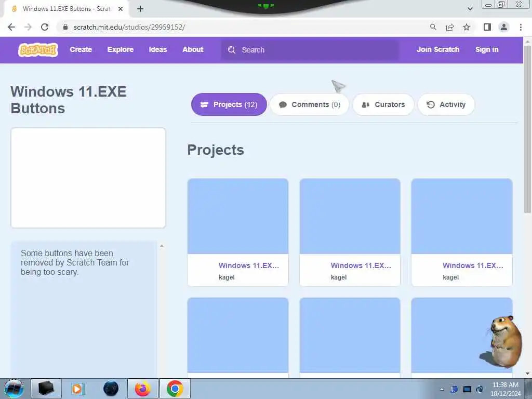
Task: Open Firefox from taskbar
Action: coord(142,389)
